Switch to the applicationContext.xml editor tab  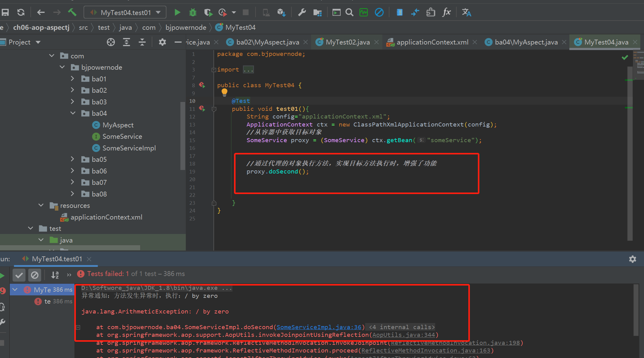432,42
